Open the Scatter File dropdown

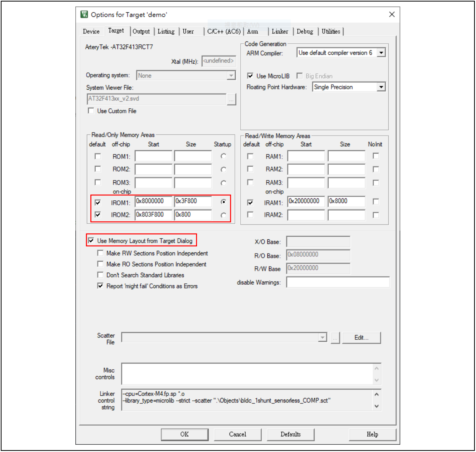click(323, 337)
